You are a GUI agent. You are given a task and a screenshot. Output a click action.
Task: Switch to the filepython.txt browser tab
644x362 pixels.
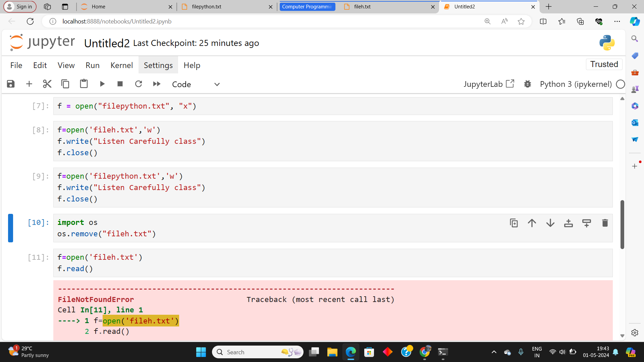click(x=207, y=7)
